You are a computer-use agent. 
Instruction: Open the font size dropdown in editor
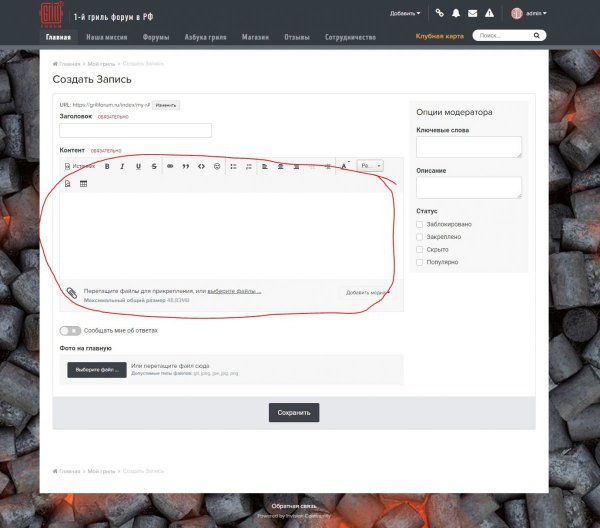371,166
